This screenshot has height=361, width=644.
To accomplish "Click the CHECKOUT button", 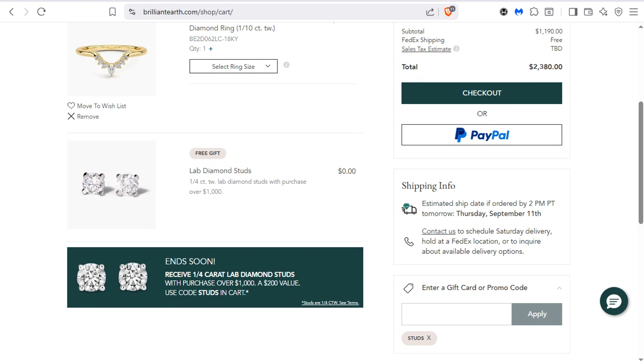I will click(482, 93).
